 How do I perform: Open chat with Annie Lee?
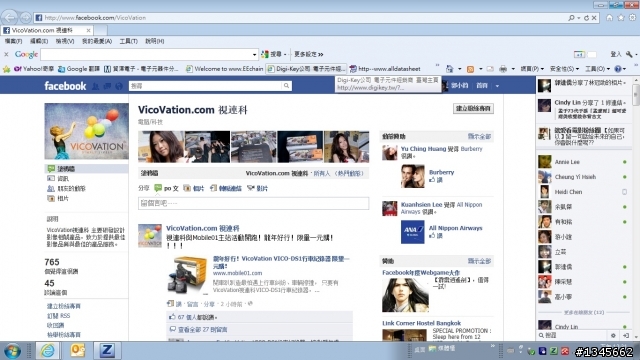(x=583, y=162)
